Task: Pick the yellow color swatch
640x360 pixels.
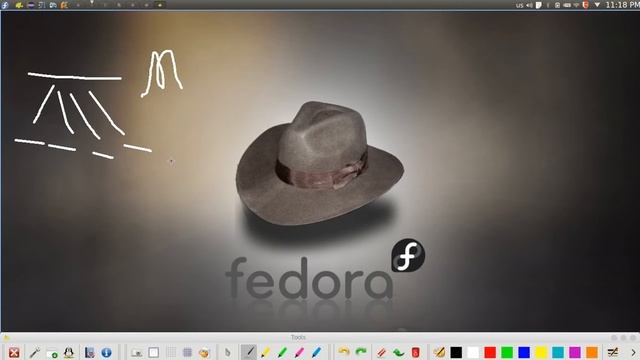Action: point(541,352)
